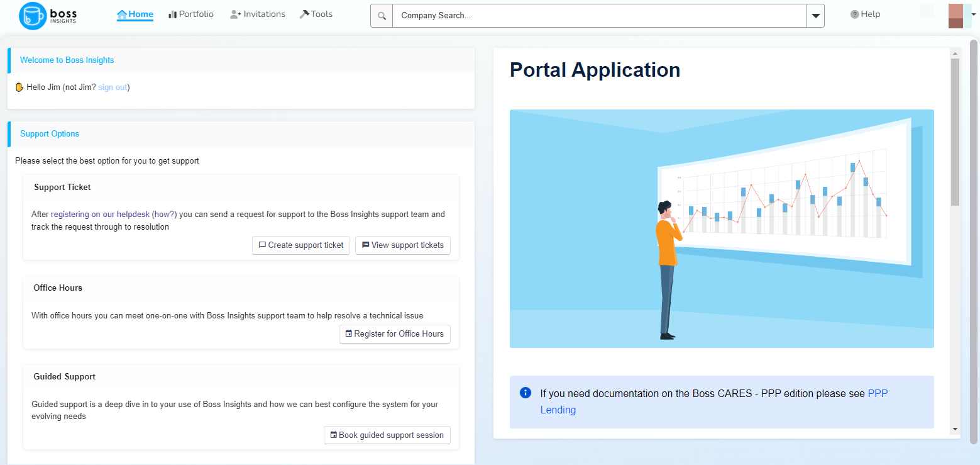Click the page's outer vertical scrollbar
This screenshot has width=980, height=465.
[974, 242]
